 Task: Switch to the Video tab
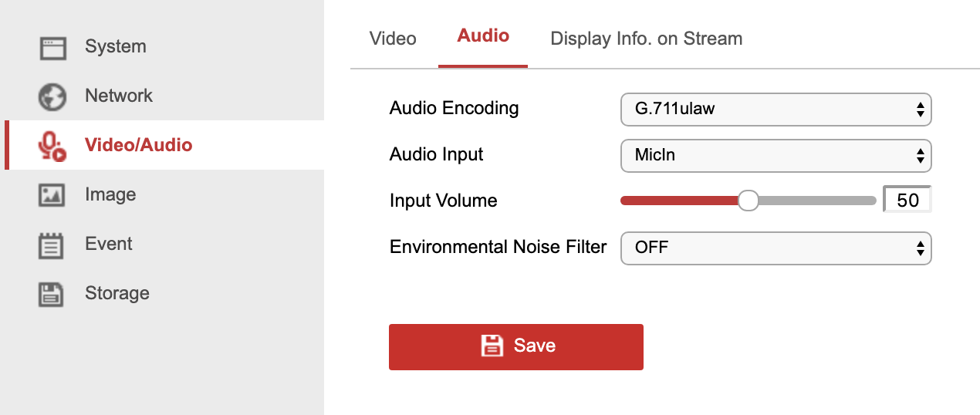point(393,39)
